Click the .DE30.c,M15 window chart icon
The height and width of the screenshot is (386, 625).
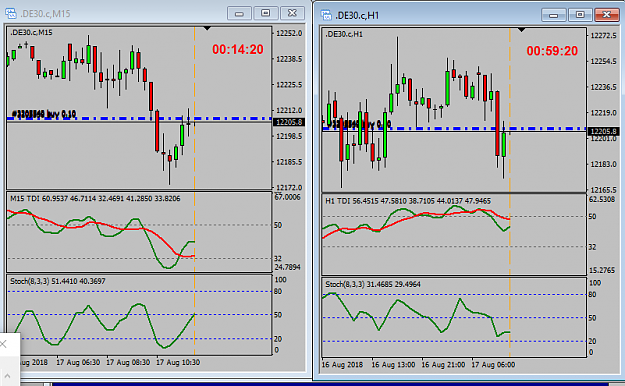(11, 14)
